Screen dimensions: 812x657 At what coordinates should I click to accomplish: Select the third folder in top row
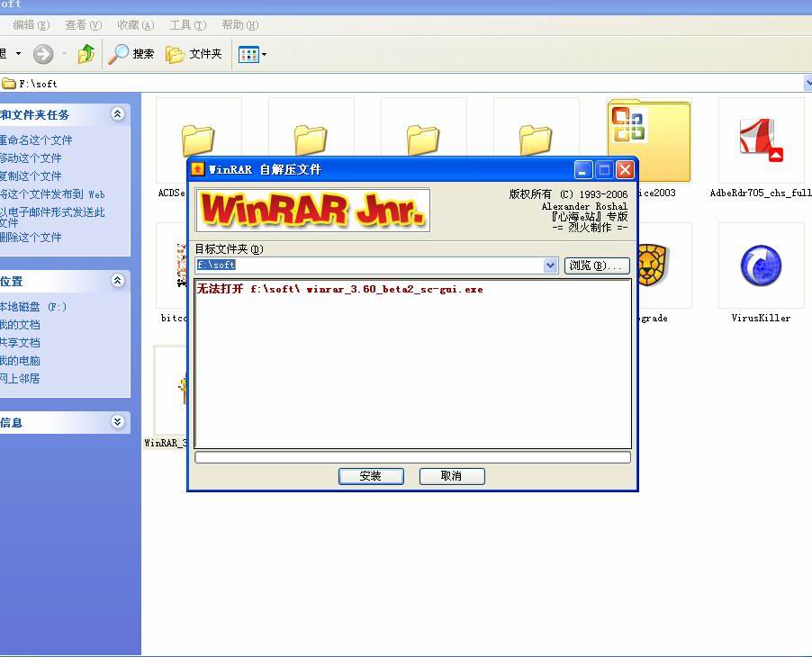tap(423, 139)
